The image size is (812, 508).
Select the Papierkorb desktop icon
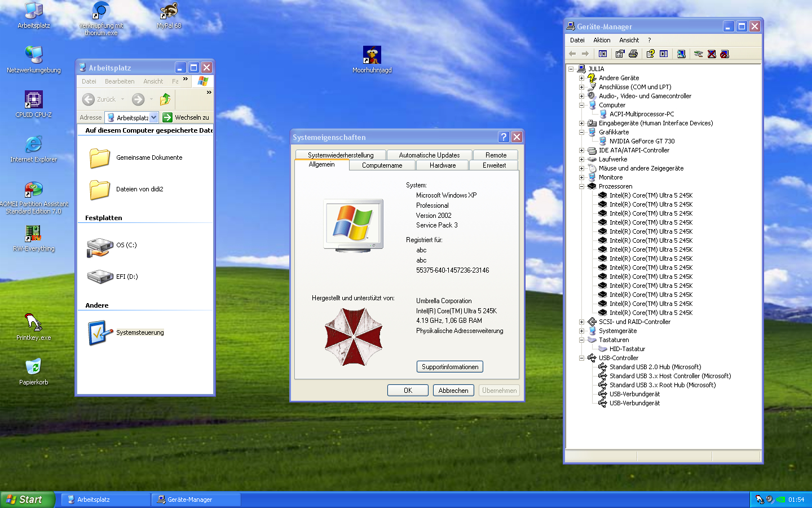point(33,367)
